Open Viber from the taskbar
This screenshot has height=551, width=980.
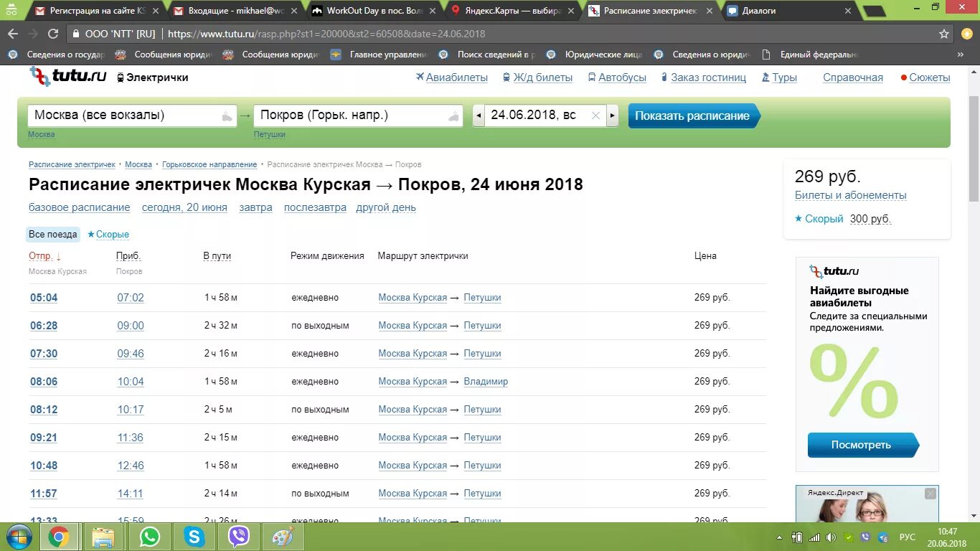[x=238, y=537]
